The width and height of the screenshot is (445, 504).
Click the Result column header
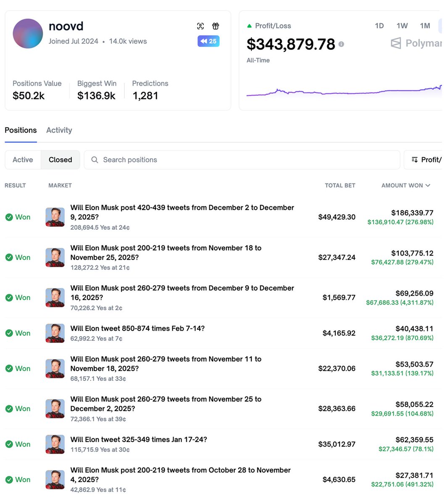(15, 185)
